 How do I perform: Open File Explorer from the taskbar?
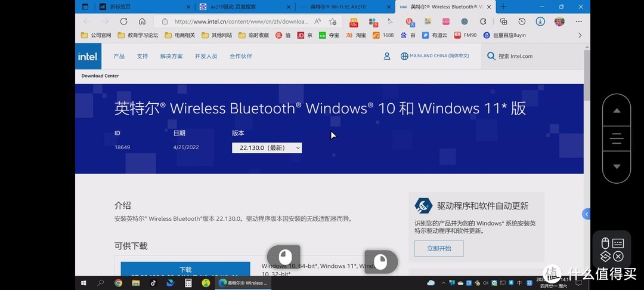click(135, 283)
